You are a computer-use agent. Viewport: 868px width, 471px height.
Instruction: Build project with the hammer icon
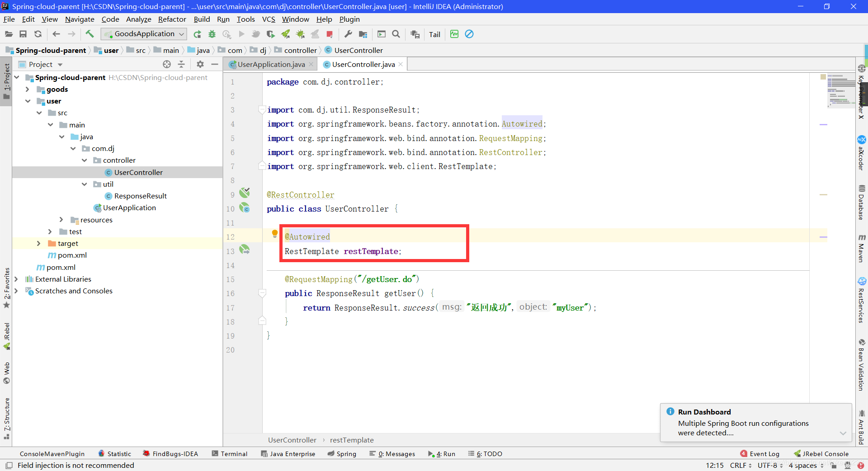90,34
